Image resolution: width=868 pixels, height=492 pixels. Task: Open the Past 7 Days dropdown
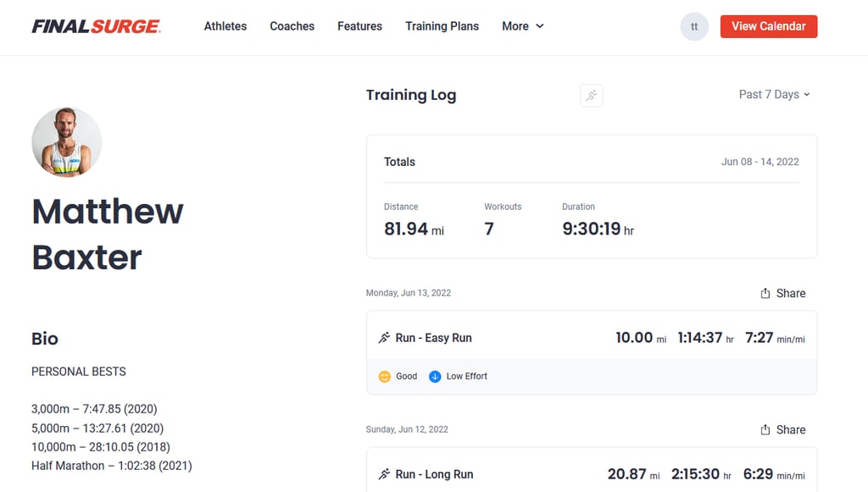point(773,94)
